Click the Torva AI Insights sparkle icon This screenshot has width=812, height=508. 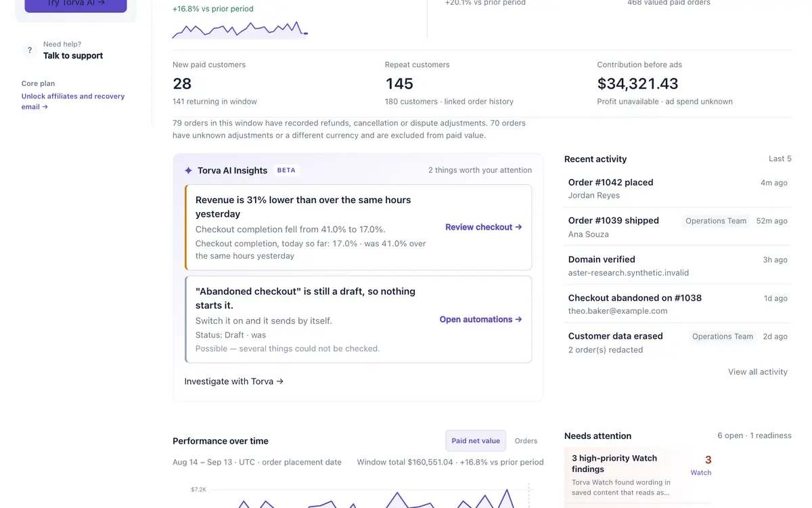click(x=189, y=171)
